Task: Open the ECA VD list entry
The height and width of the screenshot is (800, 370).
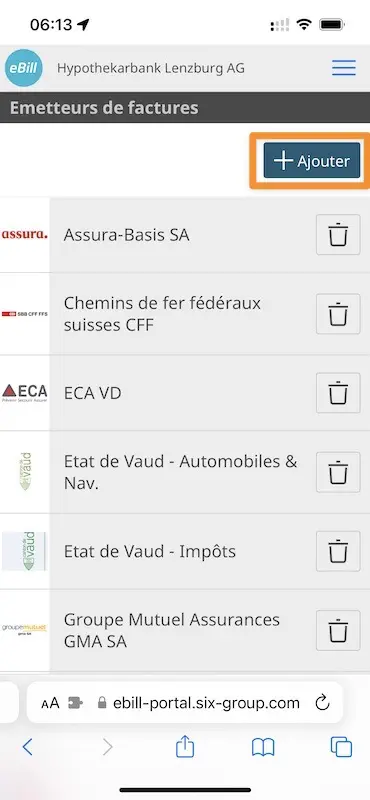Action: click(x=185, y=393)
